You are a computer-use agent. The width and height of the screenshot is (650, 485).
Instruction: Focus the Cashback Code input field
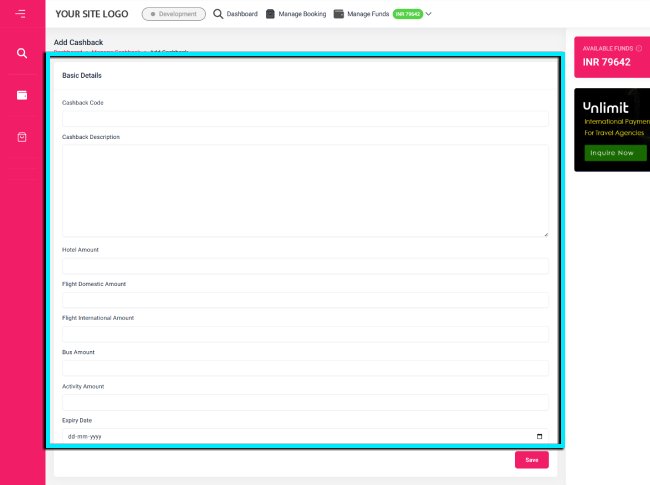point(305,119)
